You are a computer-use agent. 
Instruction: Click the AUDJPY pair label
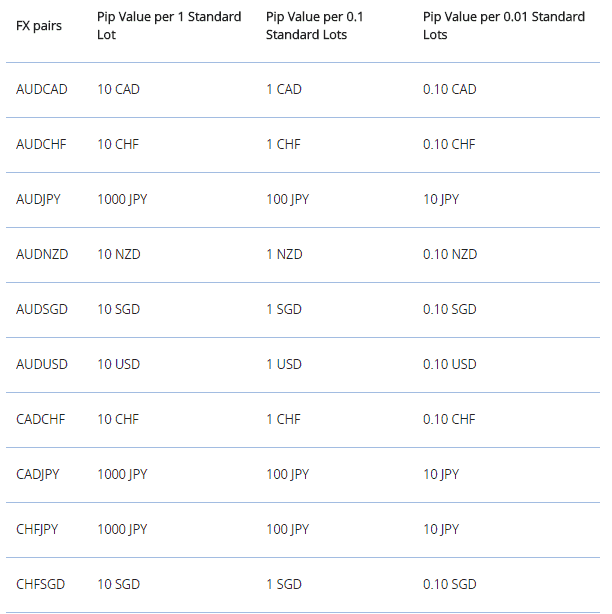point(39,199)
